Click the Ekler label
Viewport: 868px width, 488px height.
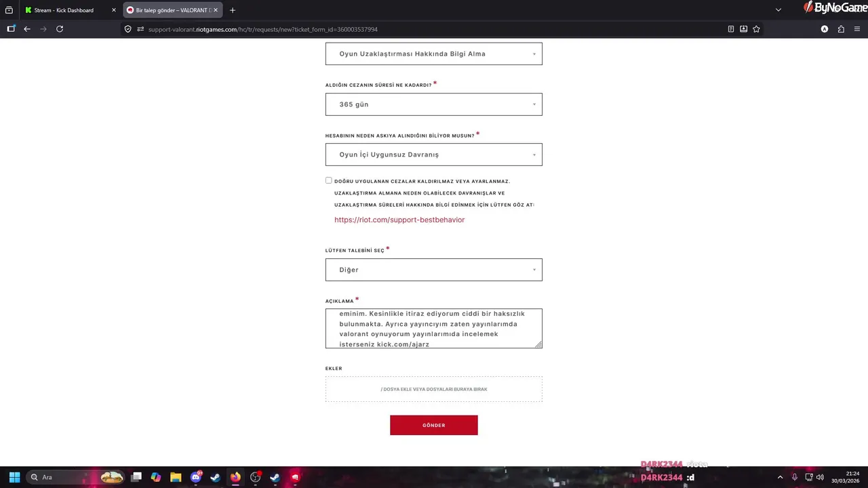point(334,369)
